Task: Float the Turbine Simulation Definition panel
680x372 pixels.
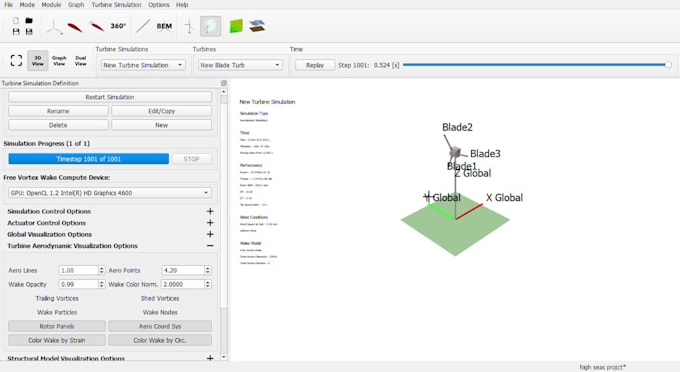Action: pyautogui.click(x=224, y=83)
